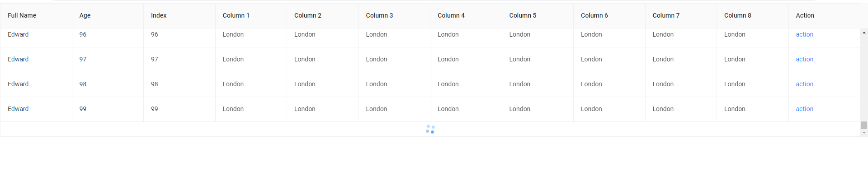Click the scrollbar up arrow
The image size is (868, 191).
pos(864,33)
